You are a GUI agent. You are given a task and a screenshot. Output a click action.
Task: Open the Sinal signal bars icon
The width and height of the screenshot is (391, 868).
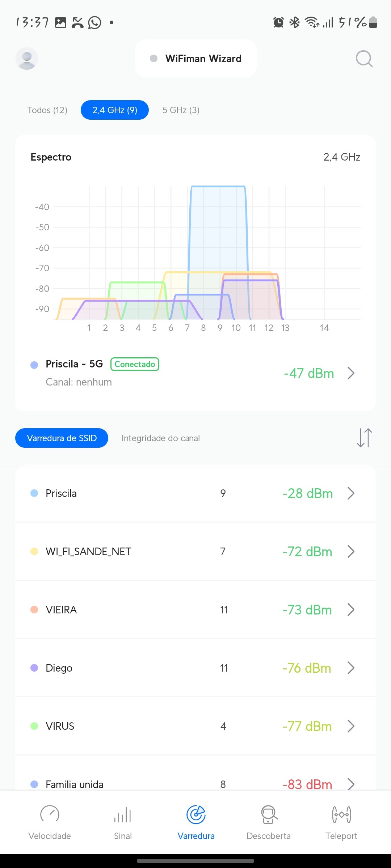coord(123,814)
